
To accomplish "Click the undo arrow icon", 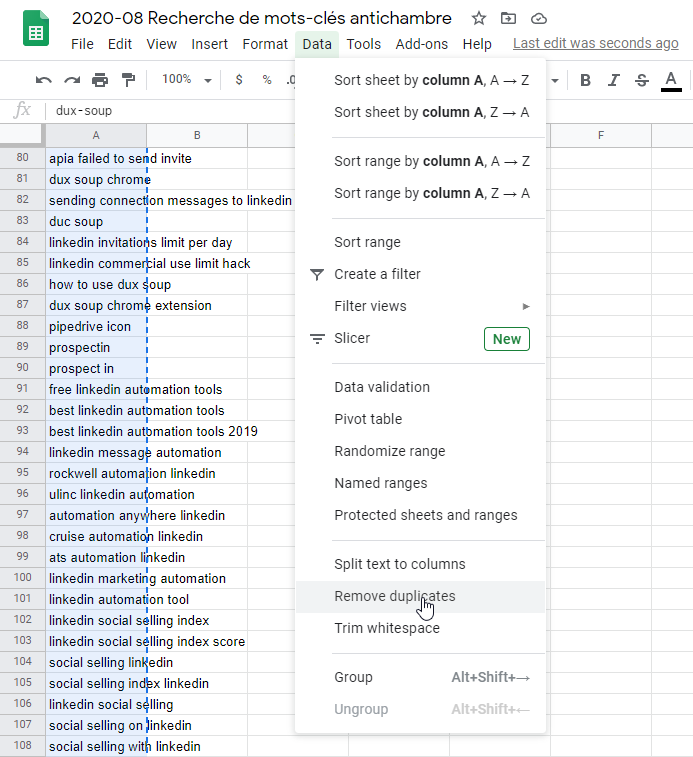I will coord(43,80).
